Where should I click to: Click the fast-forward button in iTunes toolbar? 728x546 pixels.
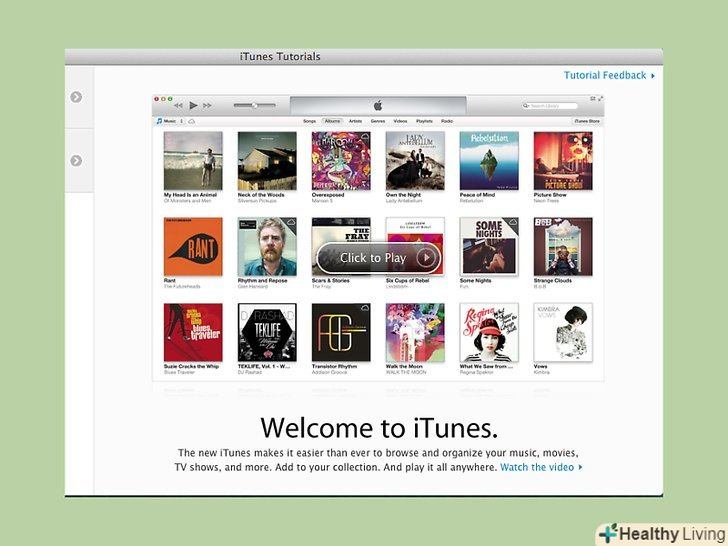(207, 106)
